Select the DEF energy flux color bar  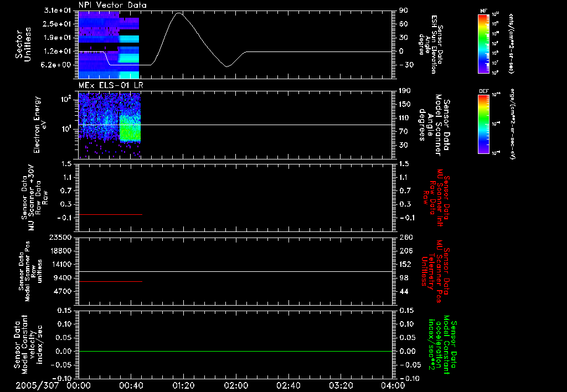[483, 124]
